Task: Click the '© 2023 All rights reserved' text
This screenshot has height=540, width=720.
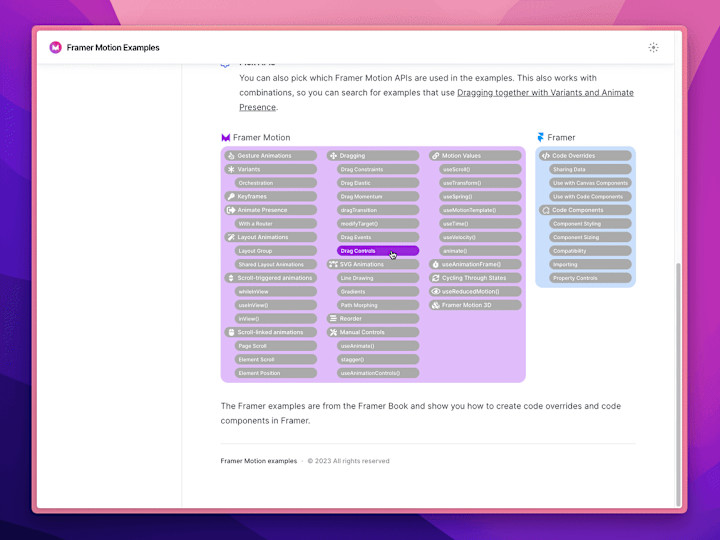Action: [349, 461]
